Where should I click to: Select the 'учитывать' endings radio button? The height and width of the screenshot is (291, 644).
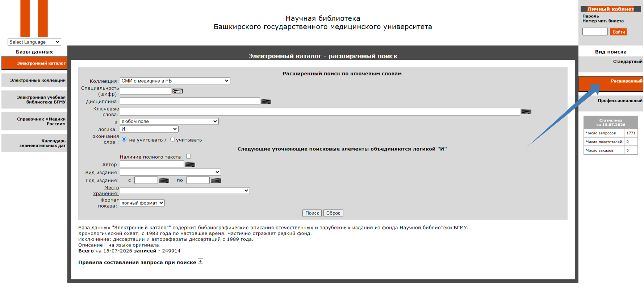click(172, 139)
